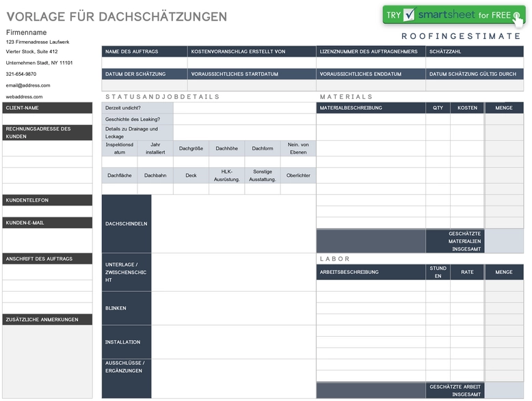Select the answer cell beside Derzeit undicht?

click(244, 108)
